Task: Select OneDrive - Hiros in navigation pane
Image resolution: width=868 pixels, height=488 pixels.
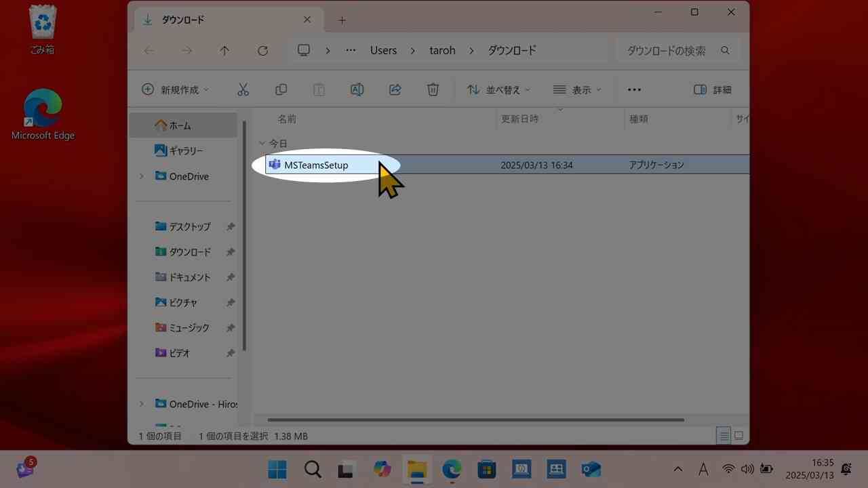Action: pyautogui.click(x=196, y=404)
